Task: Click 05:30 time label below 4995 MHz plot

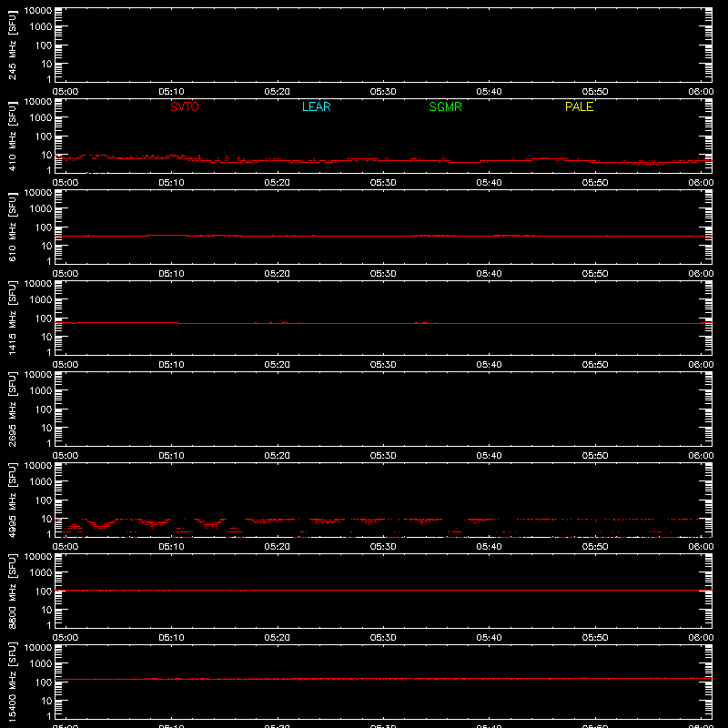Action: pyautogui.click(x=383, y=547)
